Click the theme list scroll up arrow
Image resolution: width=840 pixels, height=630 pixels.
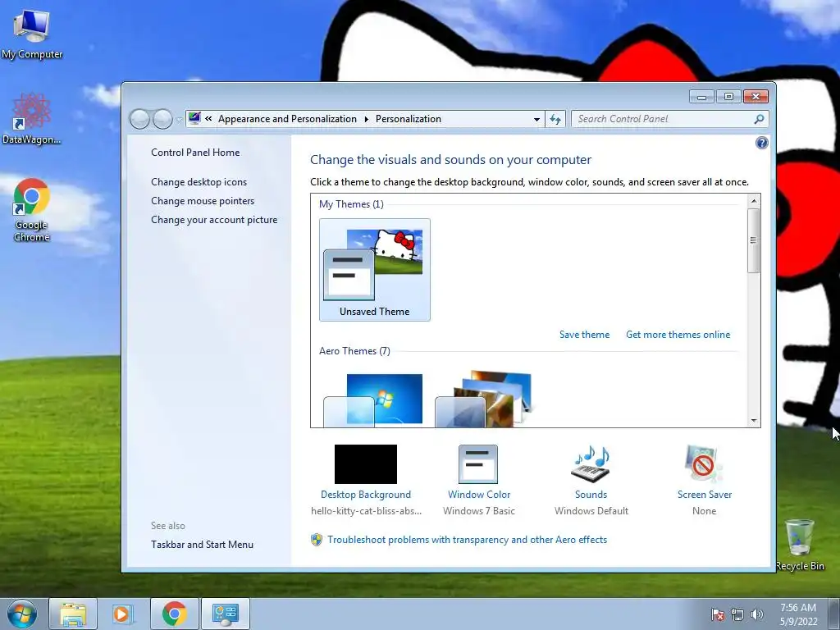[754, 201]
